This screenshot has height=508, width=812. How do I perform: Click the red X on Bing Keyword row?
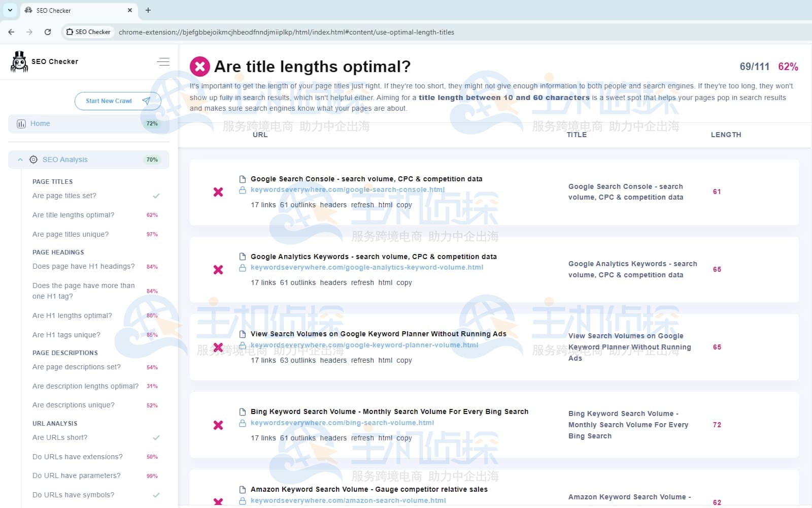coord(218,425)
